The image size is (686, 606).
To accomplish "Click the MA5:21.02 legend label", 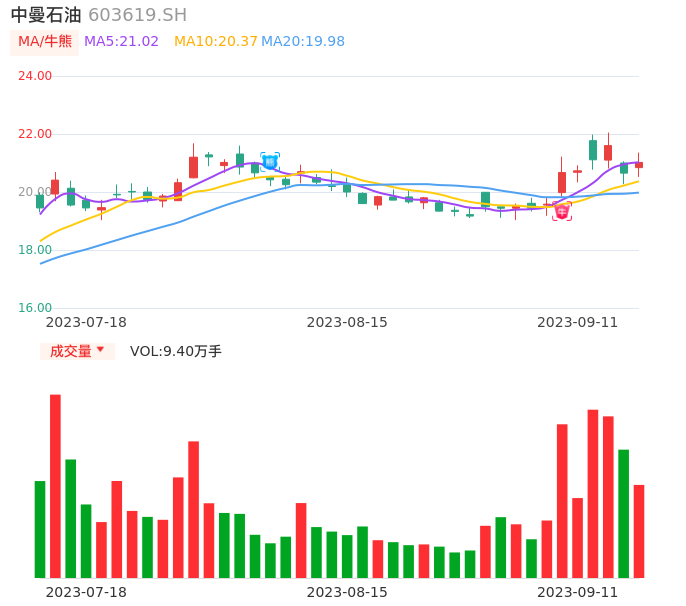I will tap(121, 42).
